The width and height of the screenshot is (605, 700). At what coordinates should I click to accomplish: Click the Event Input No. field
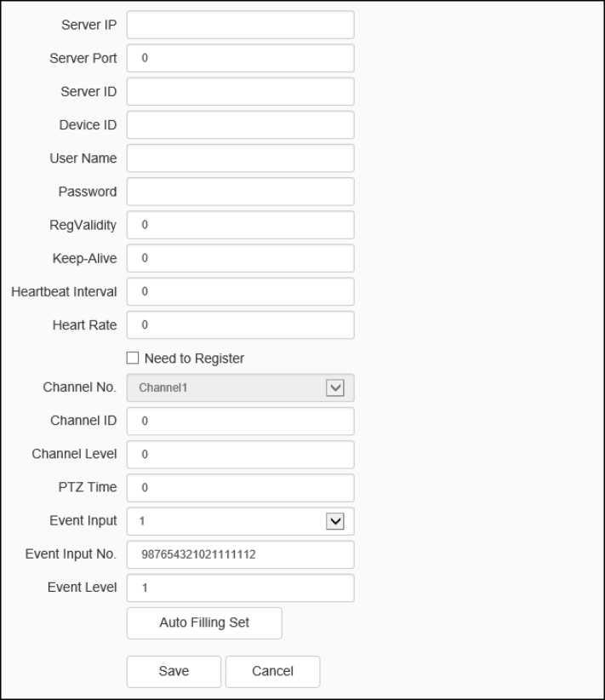(x=240, y=554)
